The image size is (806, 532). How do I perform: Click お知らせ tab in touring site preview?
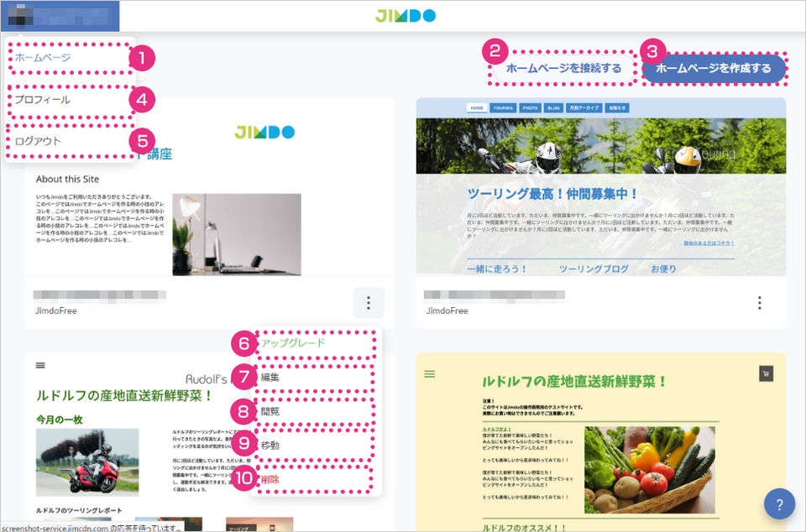tap(617, 108)
